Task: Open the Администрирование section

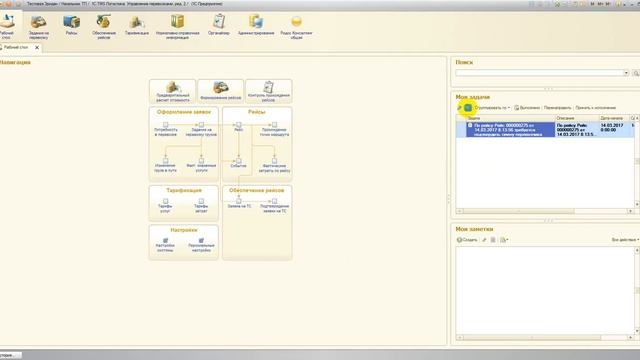Action: [256, 25]
